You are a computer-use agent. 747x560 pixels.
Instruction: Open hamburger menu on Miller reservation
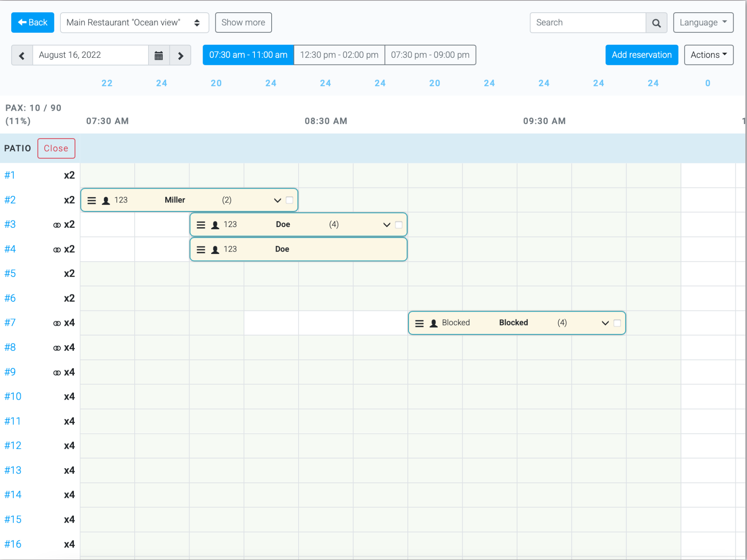tap(92, 201)
